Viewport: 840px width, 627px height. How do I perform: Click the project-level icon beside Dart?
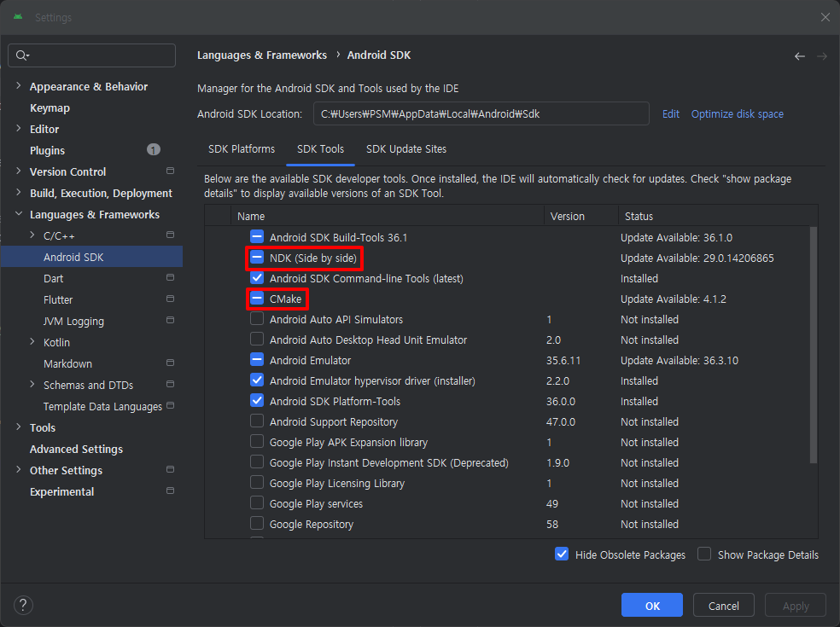pos(171,277)
